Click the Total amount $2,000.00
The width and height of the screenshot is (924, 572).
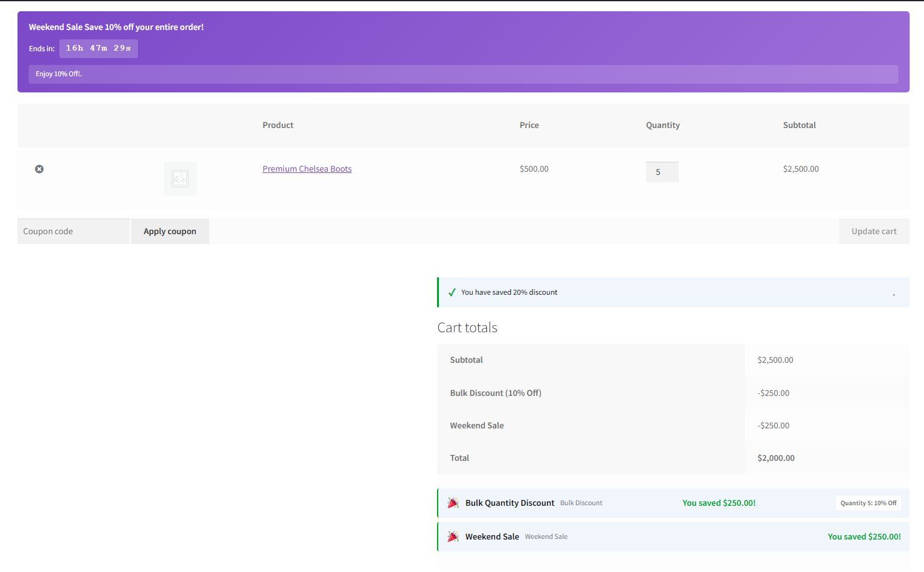click(x=776, y=458)
